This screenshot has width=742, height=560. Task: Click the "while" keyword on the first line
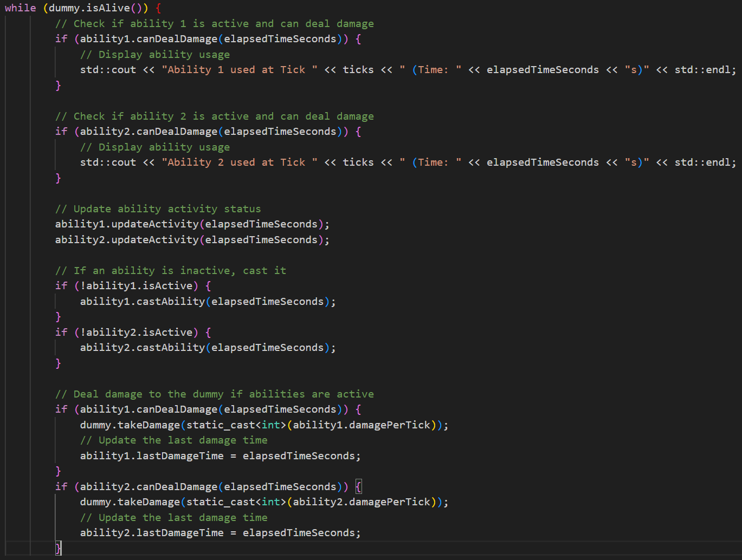(20, 8)
